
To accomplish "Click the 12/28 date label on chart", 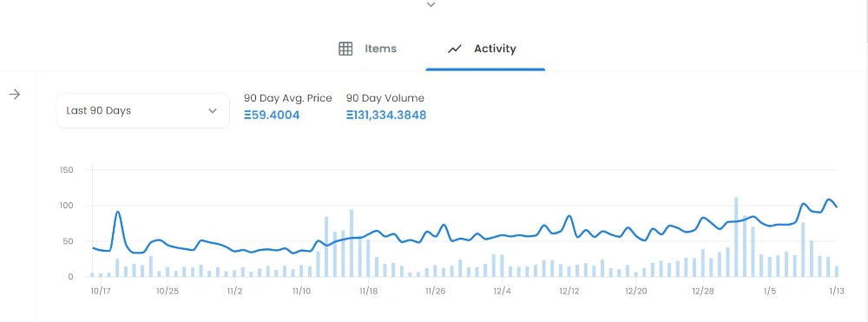I will click(702, 291).
